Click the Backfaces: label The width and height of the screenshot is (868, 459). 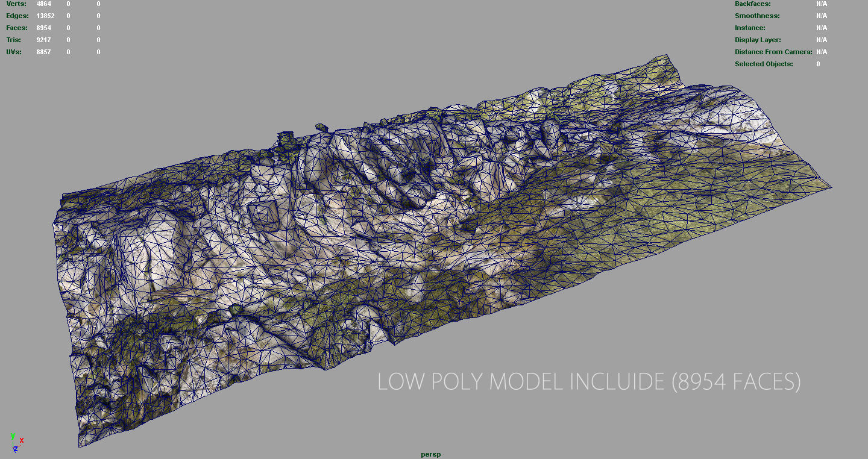753,4
